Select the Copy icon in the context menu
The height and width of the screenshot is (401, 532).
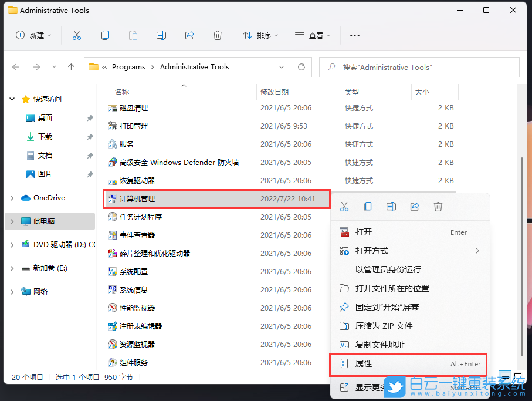pyautogui.click(x=367, y=207)
